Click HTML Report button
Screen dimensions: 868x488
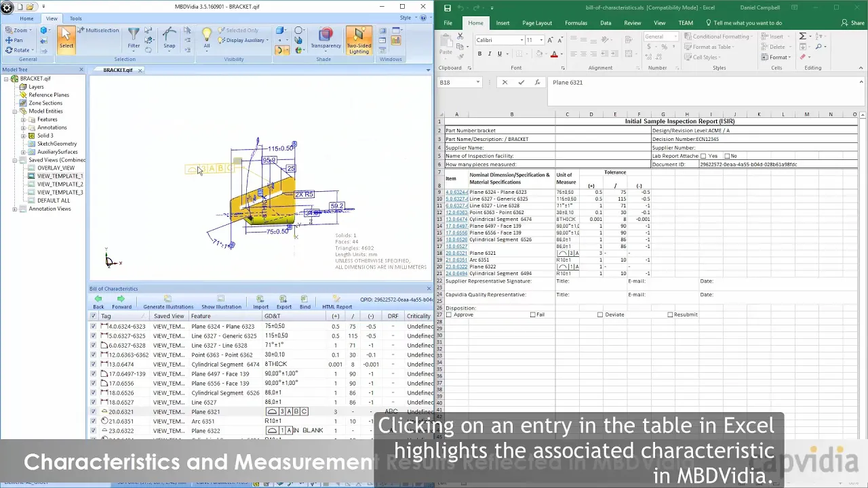[337, 302]
